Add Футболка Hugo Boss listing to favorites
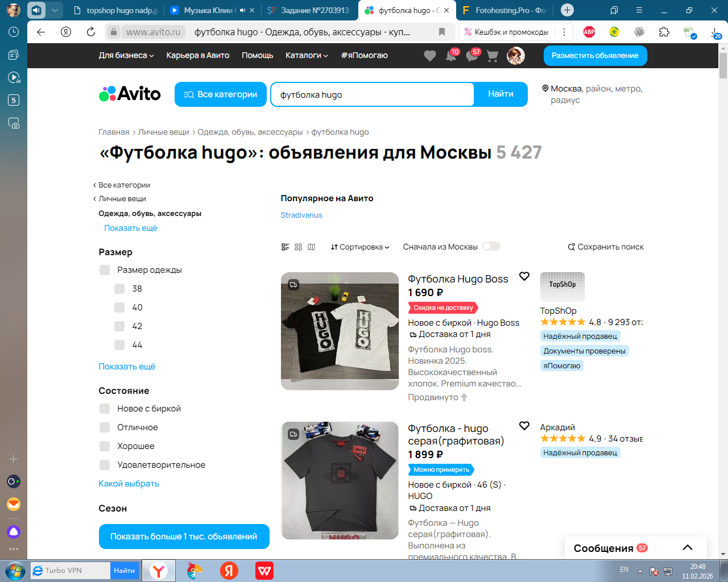 (524, 277)
